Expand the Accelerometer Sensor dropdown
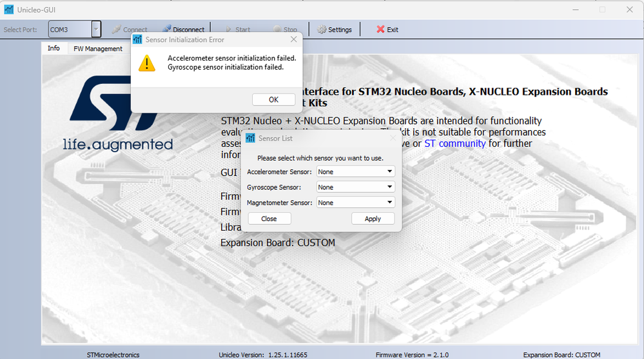 [356, 171]
